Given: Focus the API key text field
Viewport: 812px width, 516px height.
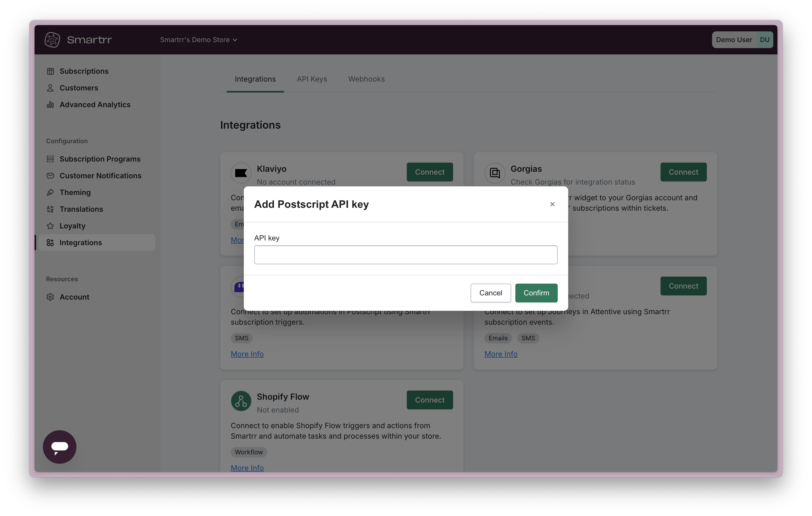Looking at the screenshot, I should click(406, 255).
